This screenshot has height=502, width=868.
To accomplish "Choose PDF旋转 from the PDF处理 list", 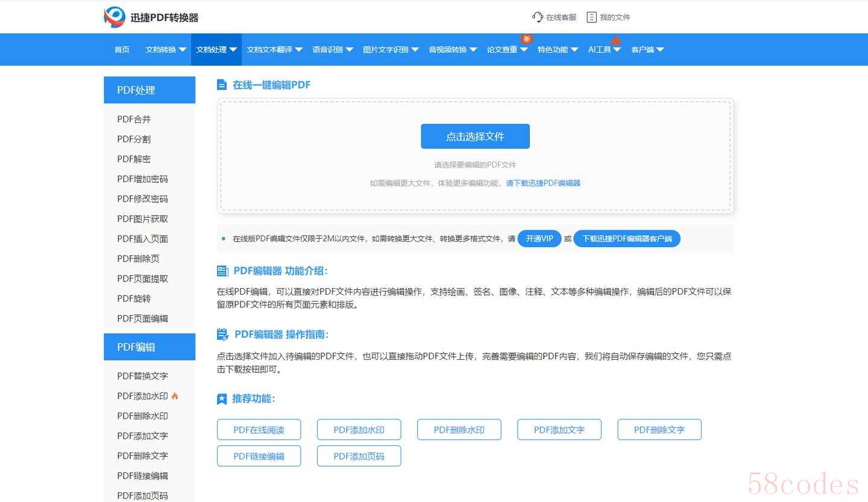I will (134, 298).
